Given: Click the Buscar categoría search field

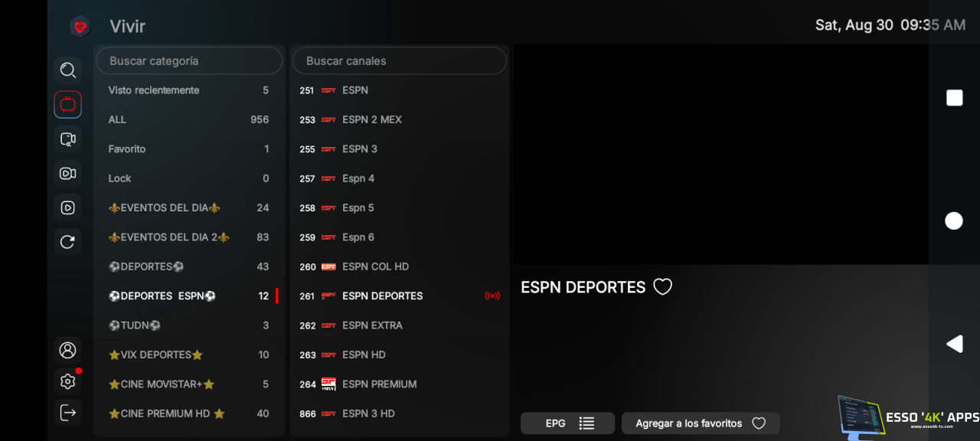Looking at the screenshot, I should [188, 61].
